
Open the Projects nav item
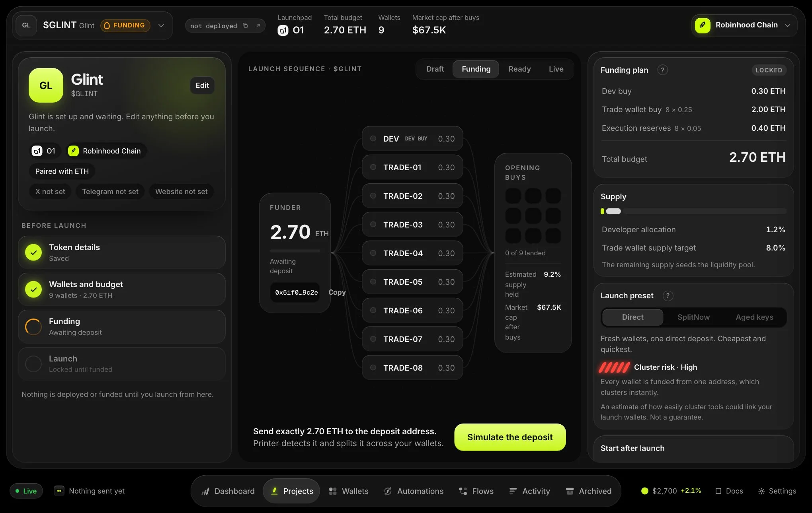291,491
